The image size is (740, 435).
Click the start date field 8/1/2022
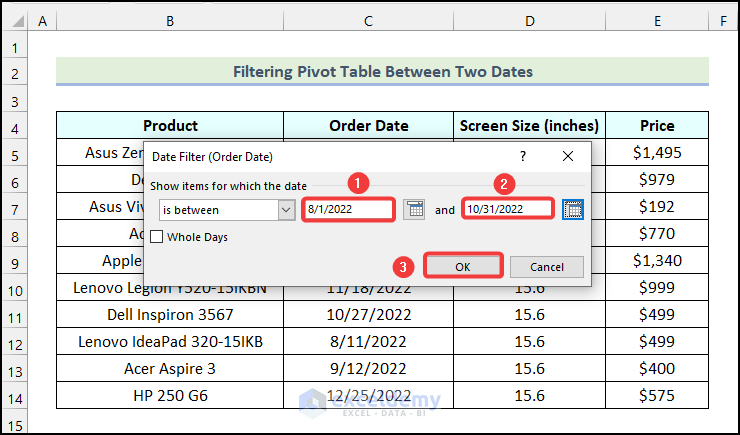pyautogui.click(x=348, y=210)
